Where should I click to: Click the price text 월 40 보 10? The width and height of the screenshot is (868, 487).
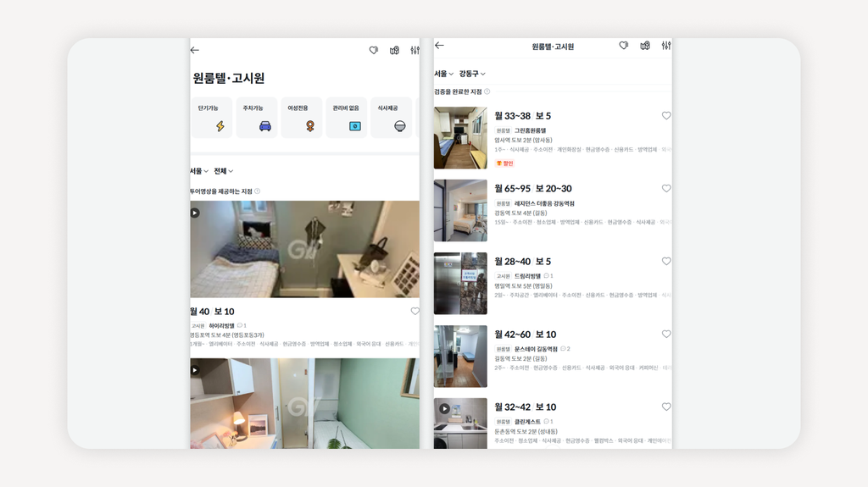(x=212, y=312)
